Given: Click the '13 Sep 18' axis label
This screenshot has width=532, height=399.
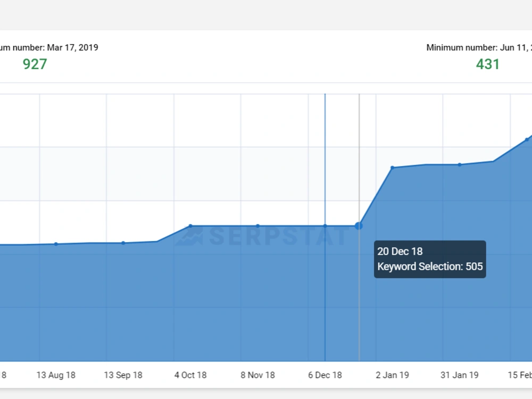Looking at the screenshot, I should [123, 375].
